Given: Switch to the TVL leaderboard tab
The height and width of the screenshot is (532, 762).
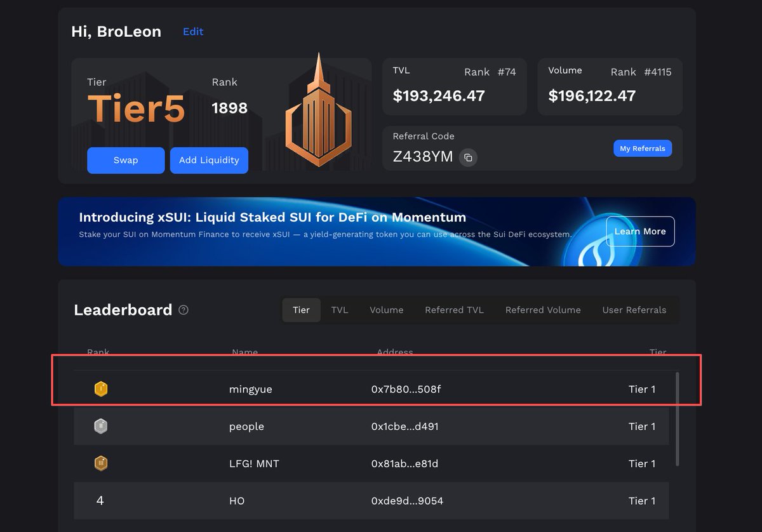Looking at the screenshot, I should [x=340, y=310].
